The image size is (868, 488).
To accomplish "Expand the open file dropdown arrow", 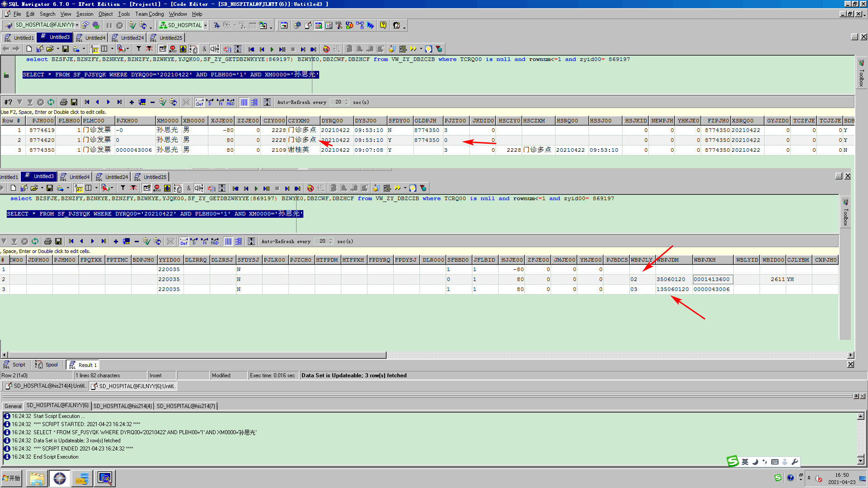I will (58, 49).
